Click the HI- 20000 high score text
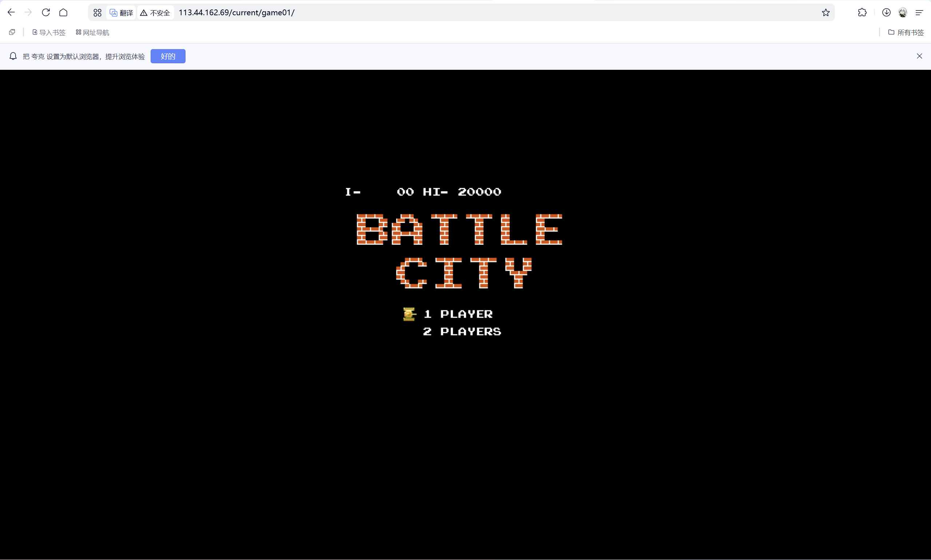 [x=462, y=192]
